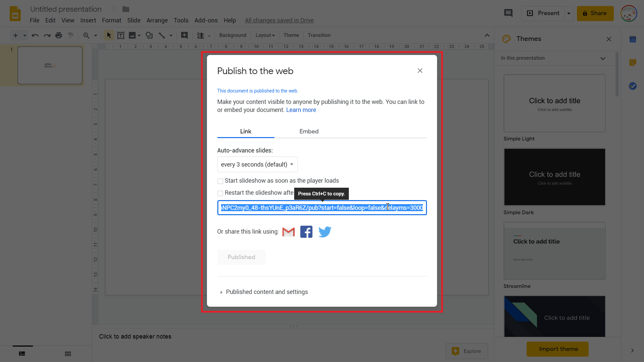This screenshot has height=362, width=644.
Task: Open the Layout dropdown
Action: (265, 35)
